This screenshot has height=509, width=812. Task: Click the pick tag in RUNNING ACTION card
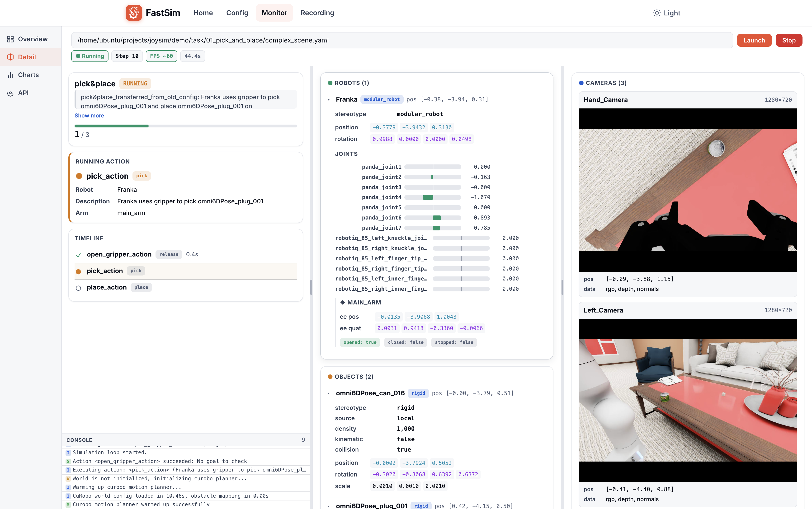click(x=142, y=176)
